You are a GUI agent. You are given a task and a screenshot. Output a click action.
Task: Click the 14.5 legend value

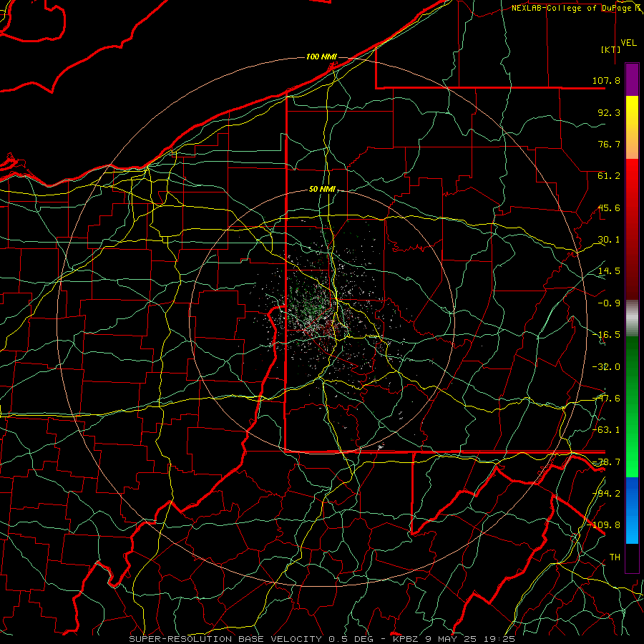click(x=609, y=271)
